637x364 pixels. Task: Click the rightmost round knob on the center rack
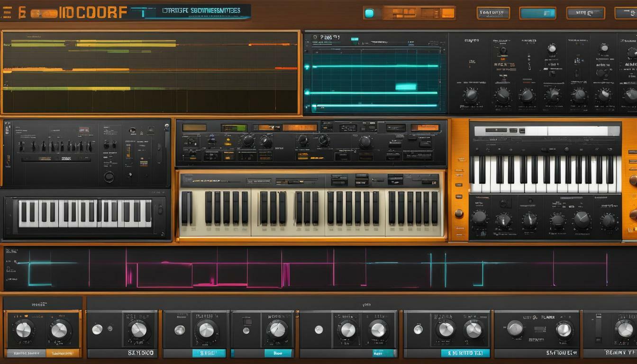click(x=365, y=141)
